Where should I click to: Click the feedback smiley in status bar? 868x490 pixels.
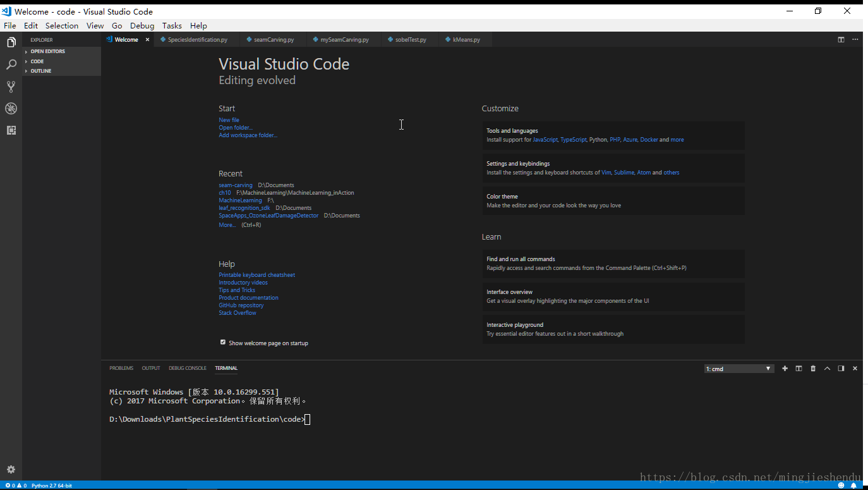[841, 486]
